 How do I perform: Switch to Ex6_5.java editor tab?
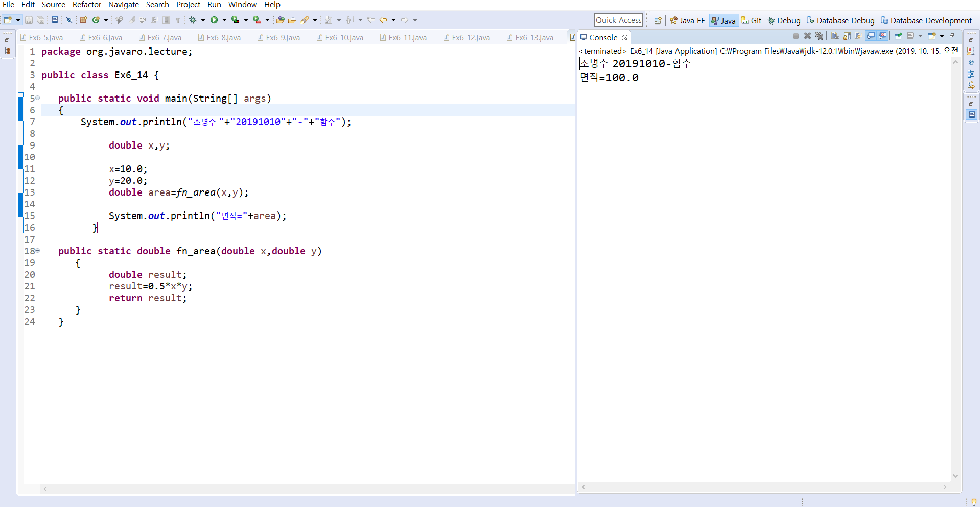(42, 38)
